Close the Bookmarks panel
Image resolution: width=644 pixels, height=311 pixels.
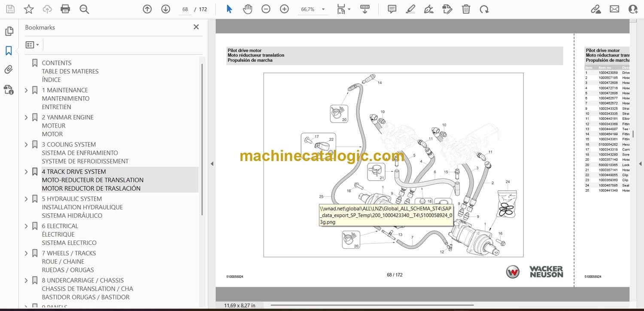[x=196, y=27]
